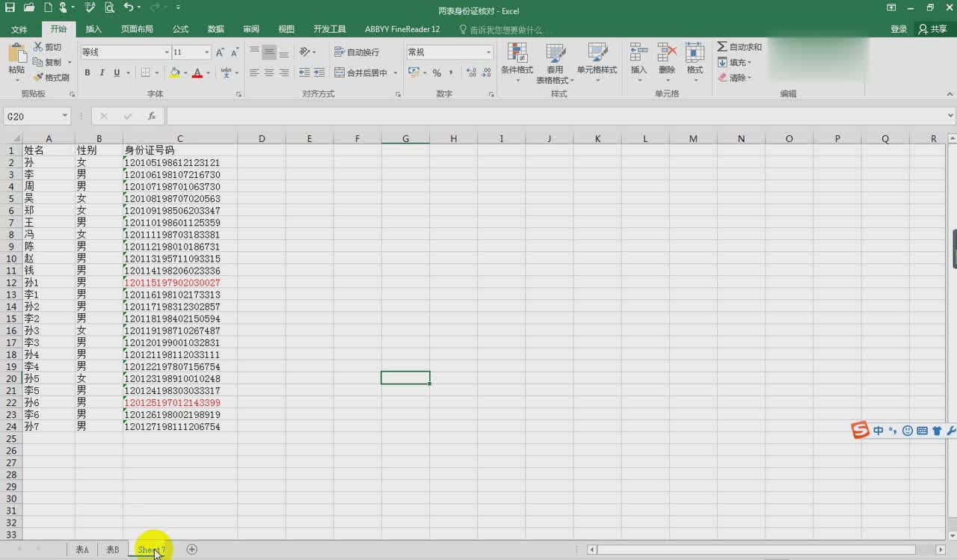Switch to sheet tab 表A
Screen dimensions: 957x560
[x=82, y=550]
